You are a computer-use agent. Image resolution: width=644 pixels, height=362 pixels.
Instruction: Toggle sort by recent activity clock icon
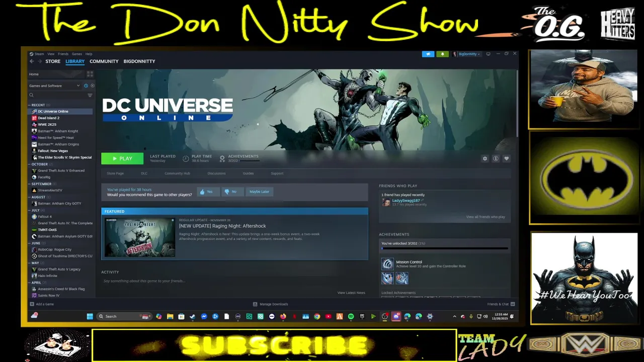click(86, 86)
